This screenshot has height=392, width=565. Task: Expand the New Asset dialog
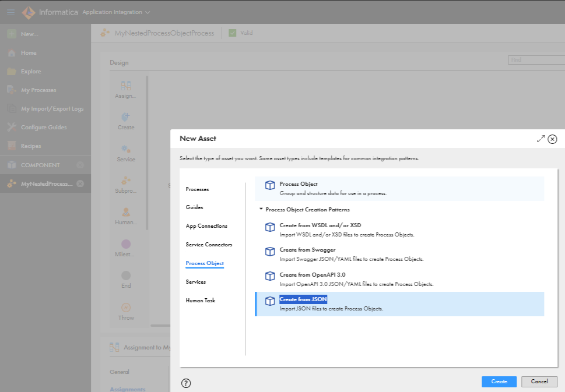point(541,139)
